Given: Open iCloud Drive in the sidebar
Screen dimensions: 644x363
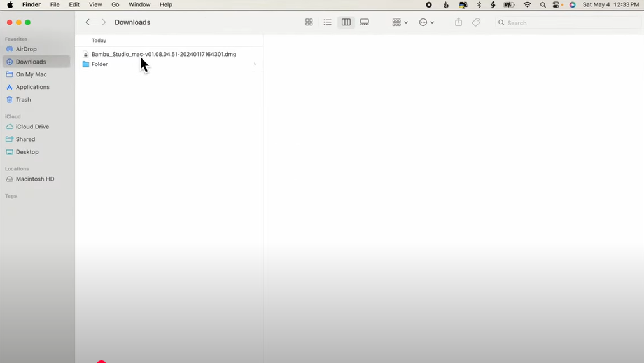Looking at the screenshot, I should [36, 127].
